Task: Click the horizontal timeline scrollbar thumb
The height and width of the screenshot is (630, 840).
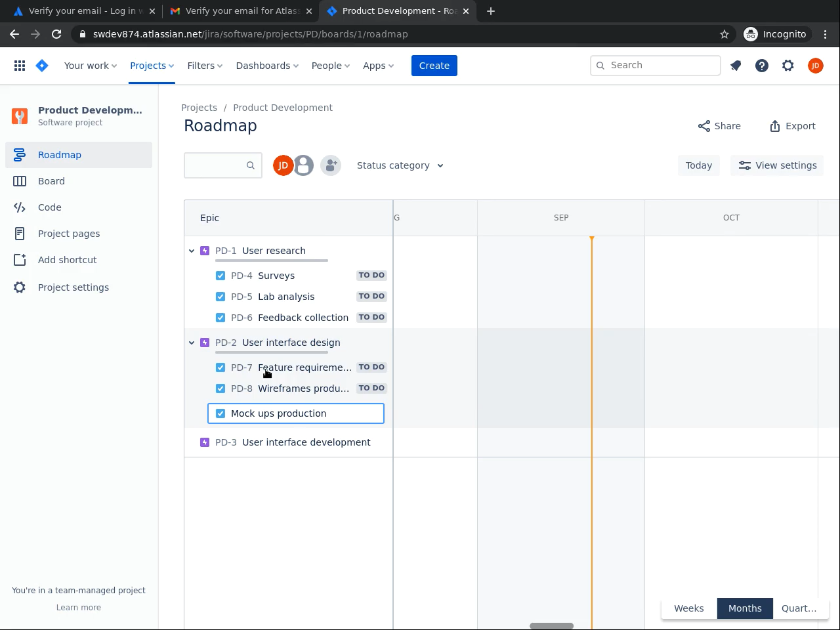Action: pyautogui.click(x=551, y=626)
